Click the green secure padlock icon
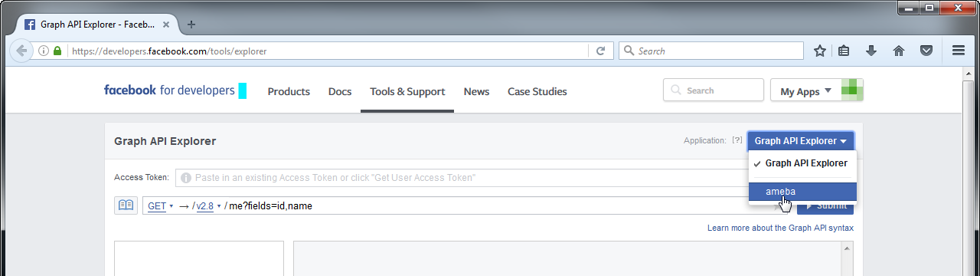The image size is (980, 276). coord(57,51)
